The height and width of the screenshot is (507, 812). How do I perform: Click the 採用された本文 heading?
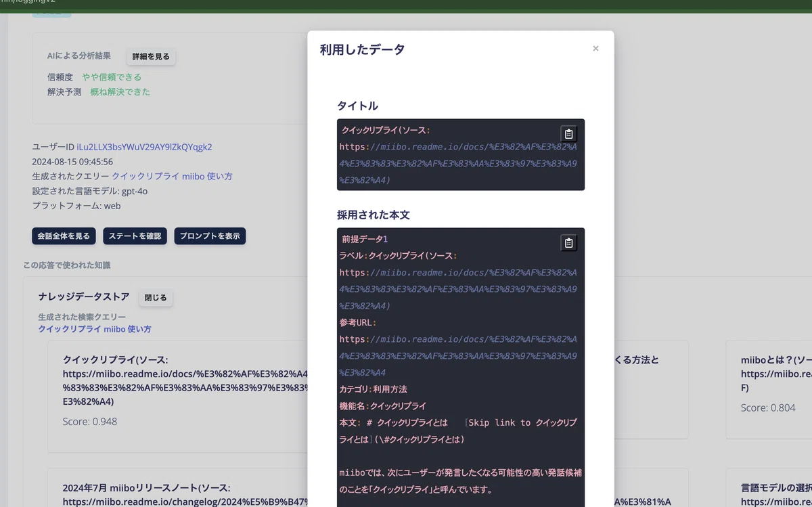374,215
